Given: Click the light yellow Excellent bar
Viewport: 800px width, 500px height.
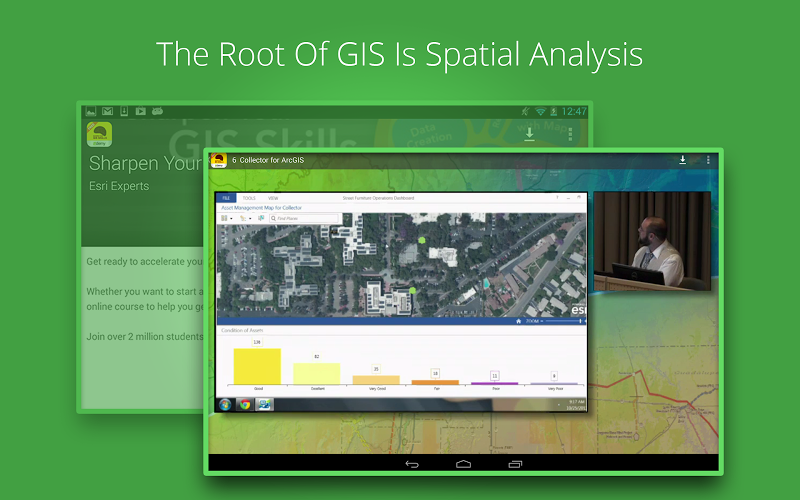Looking at the screenshot, I should tap(317, 373).
